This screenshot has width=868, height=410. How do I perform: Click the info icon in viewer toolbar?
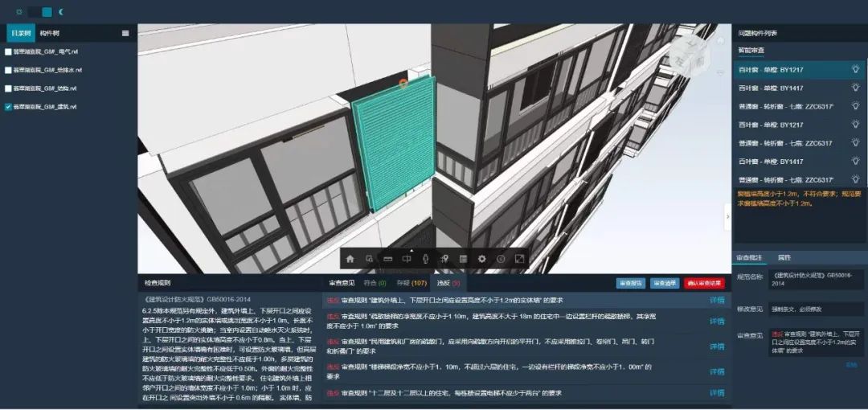[501, 259]
